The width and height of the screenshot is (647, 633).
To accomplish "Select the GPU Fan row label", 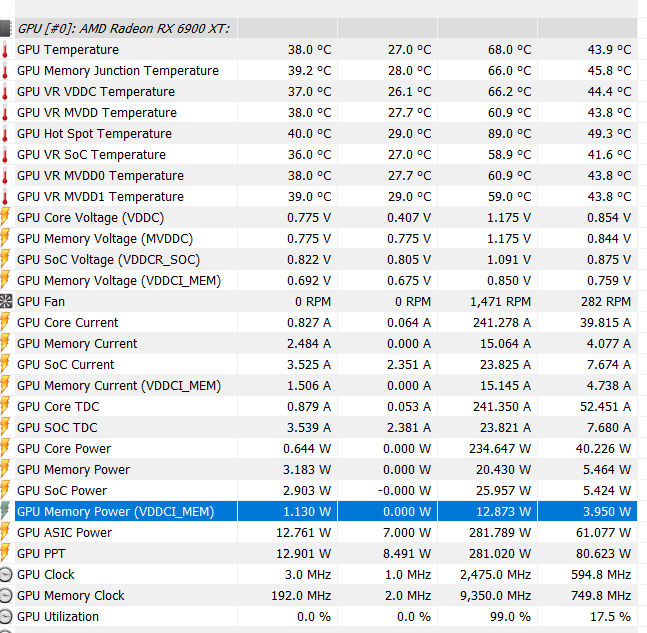I will 41,302.
